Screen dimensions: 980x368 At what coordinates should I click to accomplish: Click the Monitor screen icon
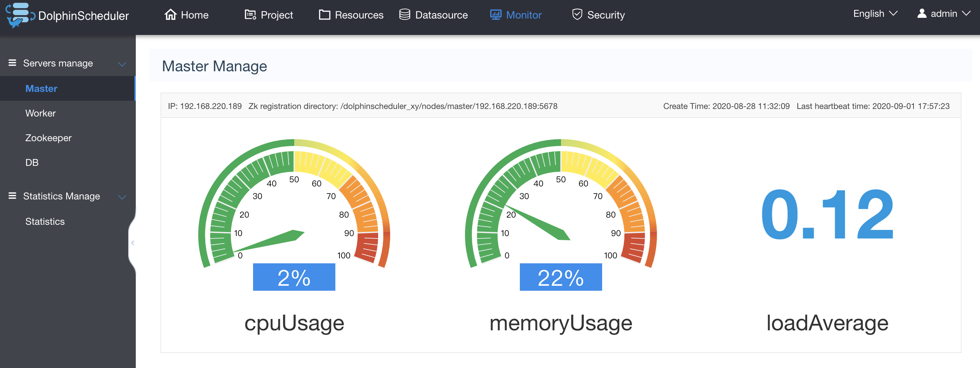tap(495, 15)
